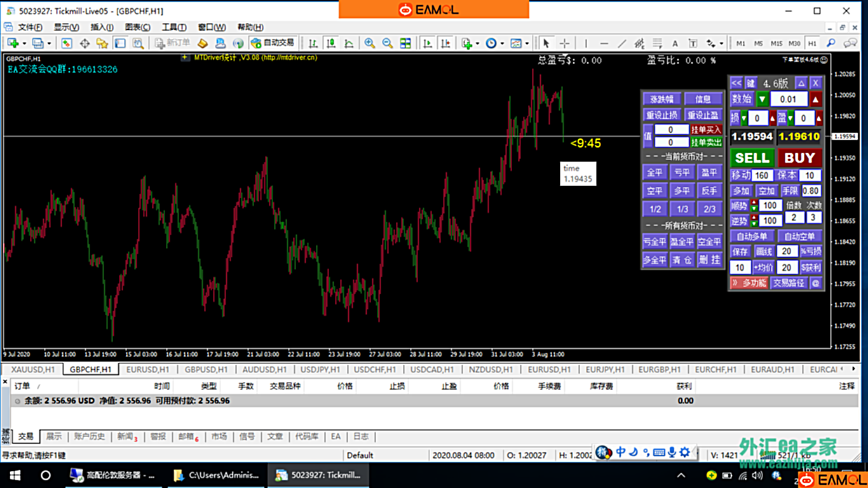Switch to the EURUSD,H1 chart tab

(x=147, y=369)
